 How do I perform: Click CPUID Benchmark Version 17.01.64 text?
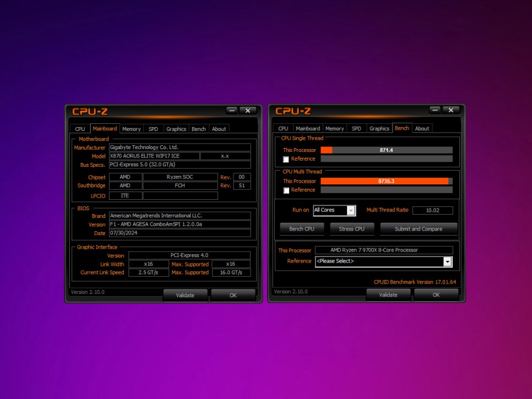point(415,282)
